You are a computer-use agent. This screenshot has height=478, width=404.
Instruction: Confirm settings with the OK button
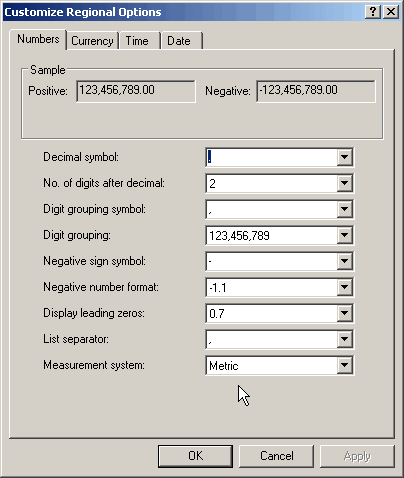(195, 456)
